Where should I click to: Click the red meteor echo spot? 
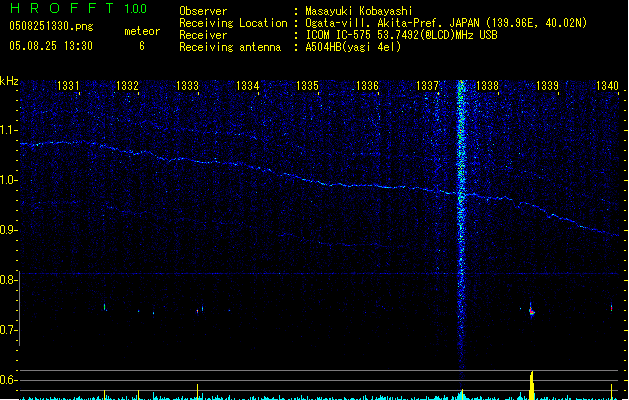[x=532, y=312]
